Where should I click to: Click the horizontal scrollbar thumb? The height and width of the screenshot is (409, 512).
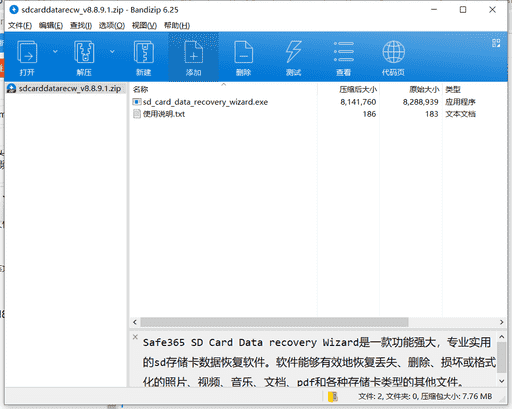274,322
